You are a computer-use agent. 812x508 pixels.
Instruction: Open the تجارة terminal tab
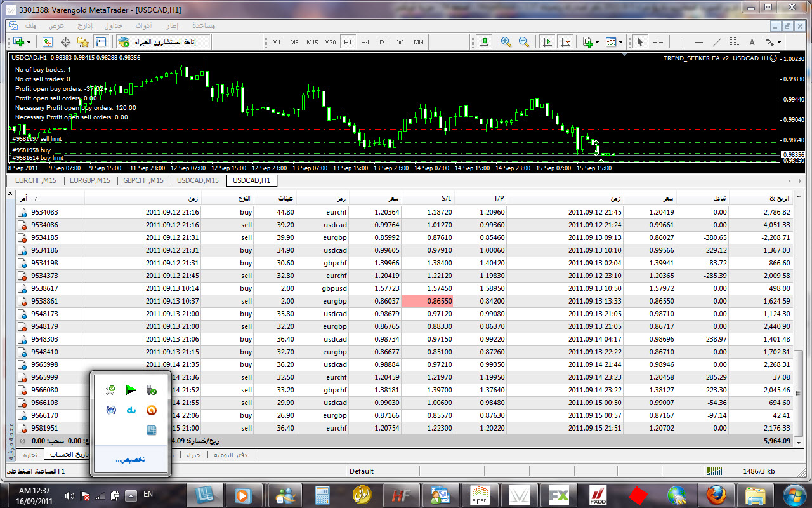[31, 455]
